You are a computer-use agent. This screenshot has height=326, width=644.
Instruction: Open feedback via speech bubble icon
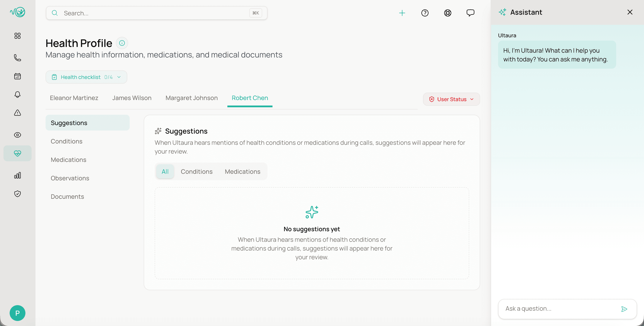click(x=470, y=13)
